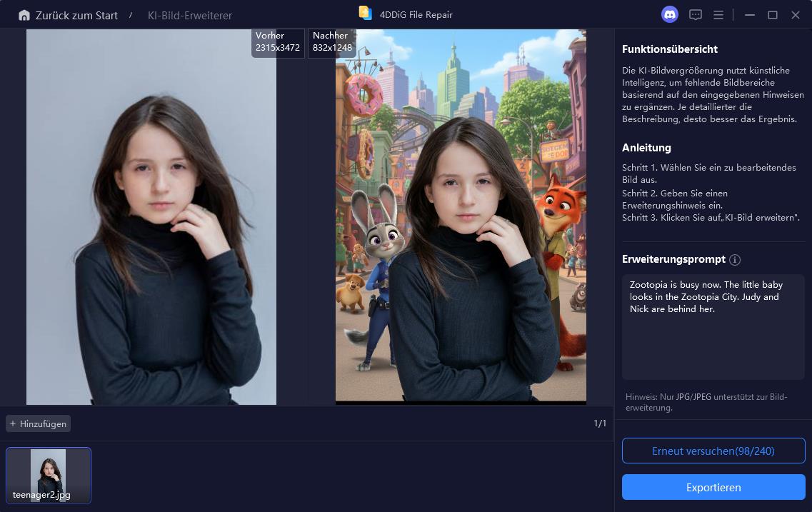This screenshot has width=812, height=512.
Task: Click the Nachher size label
Action: pos(332,42)
